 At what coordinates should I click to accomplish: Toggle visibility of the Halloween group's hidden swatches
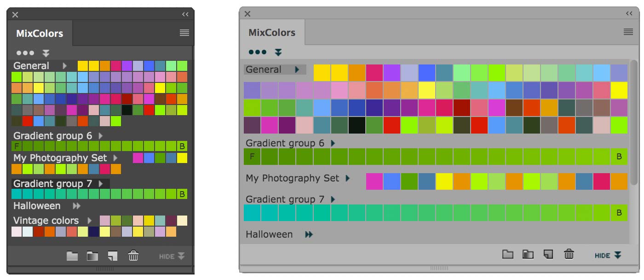(308, 234)
